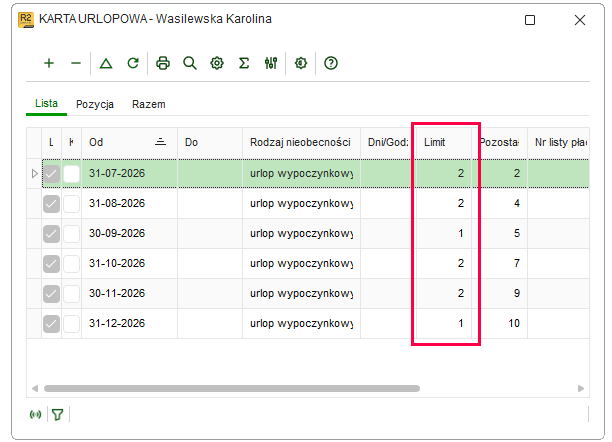Open the sliders filter options icon
Screen dimensions: 612x442
[271, 63]
